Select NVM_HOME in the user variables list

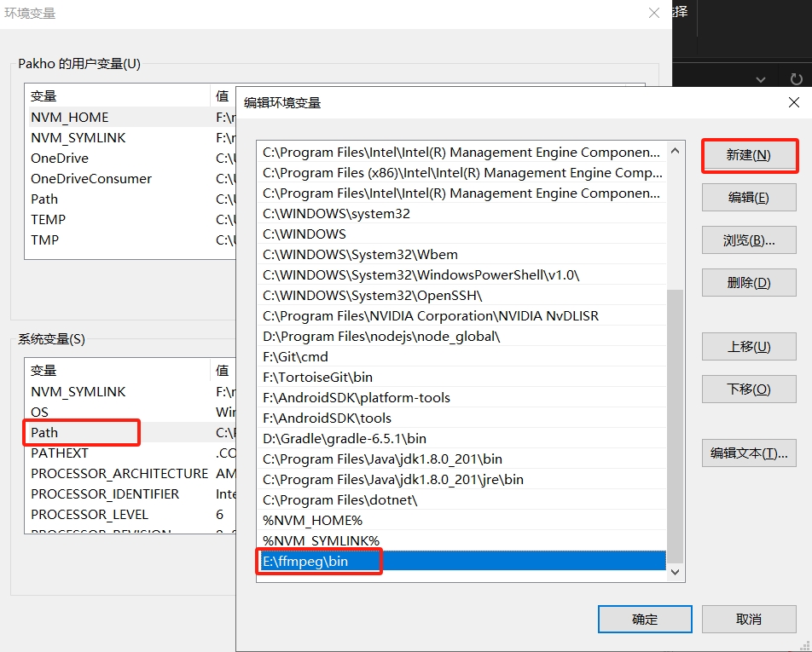[70, 117]
